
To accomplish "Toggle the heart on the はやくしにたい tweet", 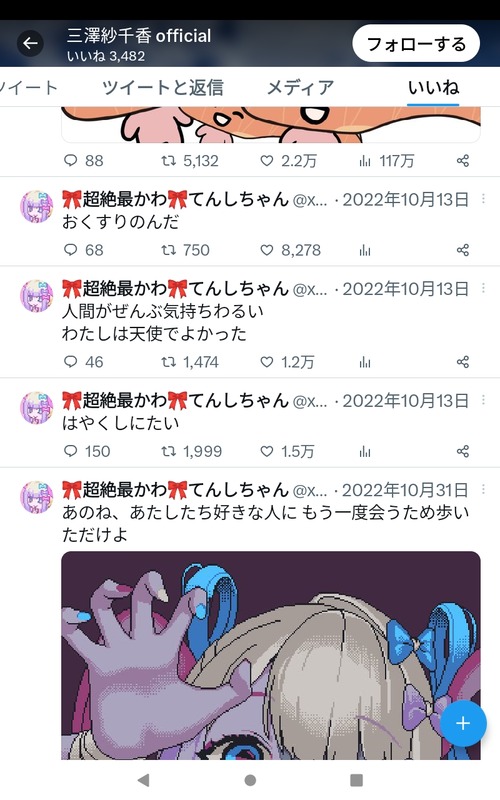I will pos(267,451).
